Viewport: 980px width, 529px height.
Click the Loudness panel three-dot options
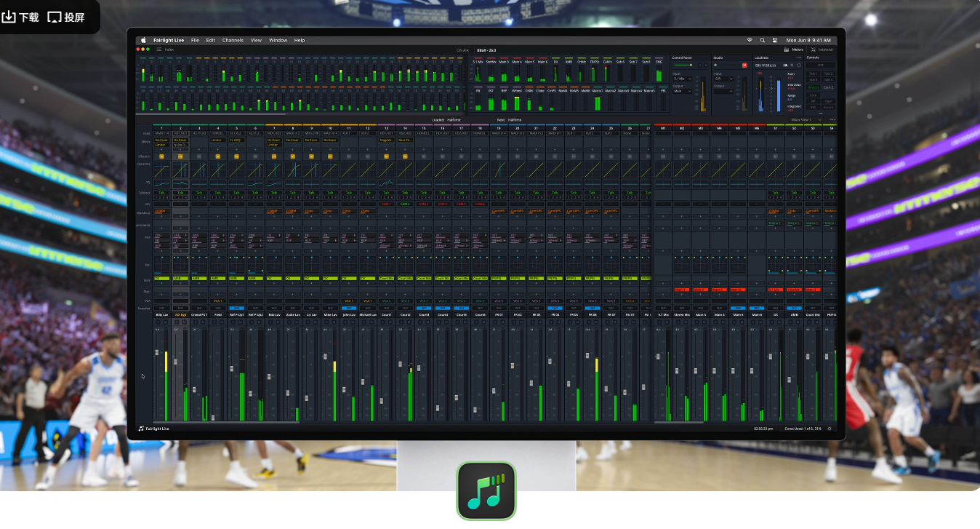[x=799, y=57]
